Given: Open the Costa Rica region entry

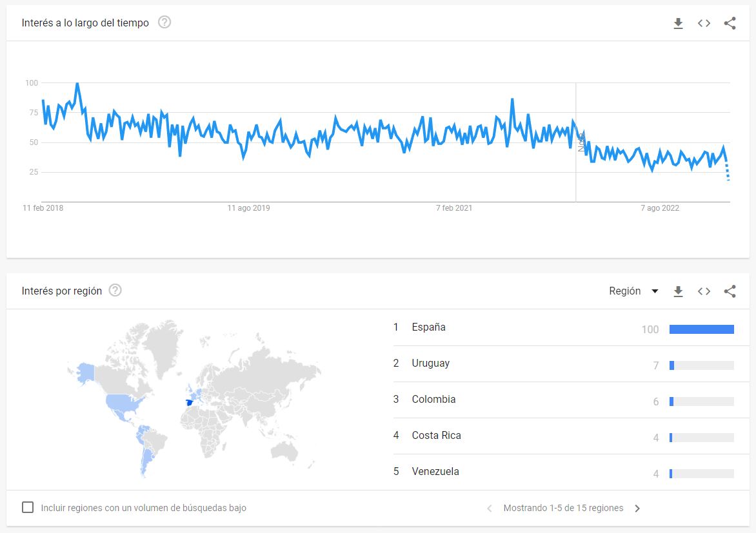Looking at the screenshot, I should (436, 436).
